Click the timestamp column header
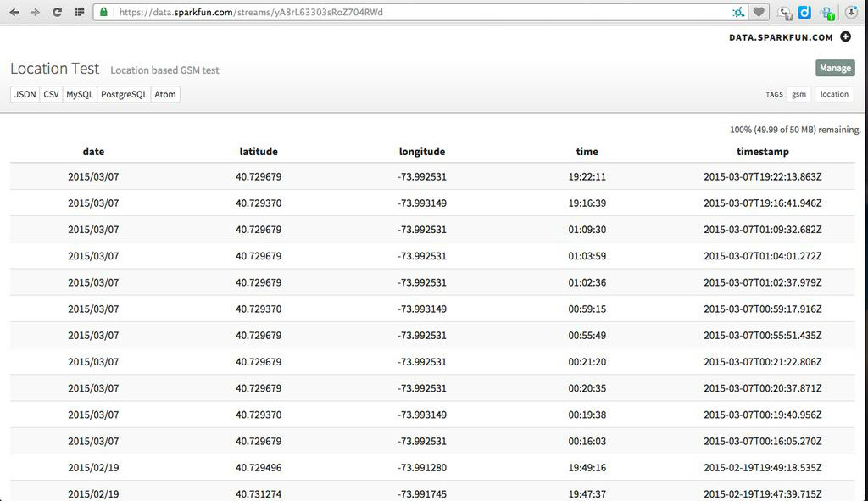This screenshot has height=501, width=868. point(762,152)
